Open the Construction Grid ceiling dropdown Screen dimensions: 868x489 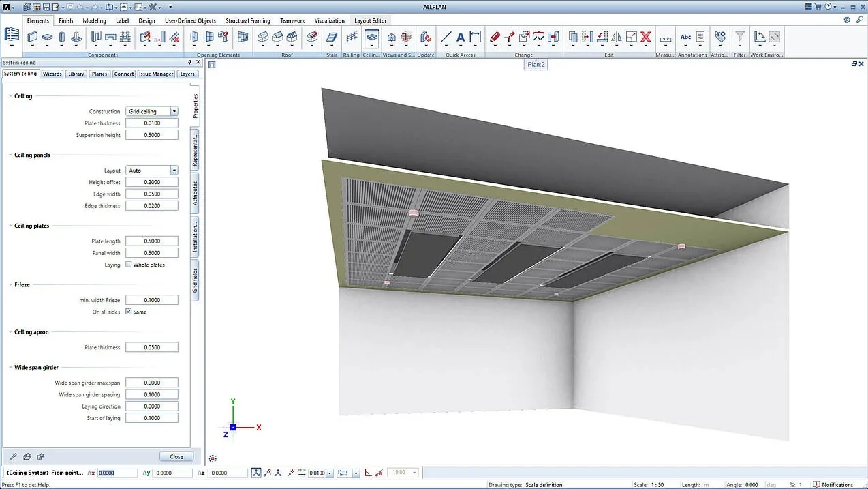pyautogui.click(x=173, y=110)
